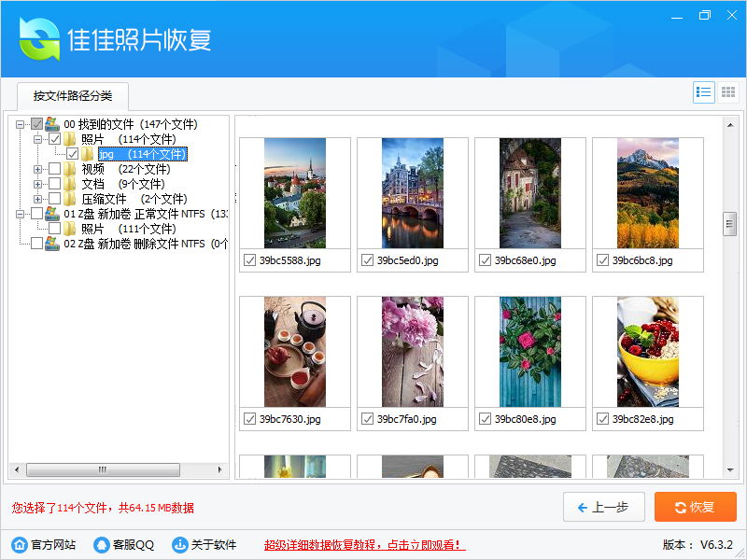Go back with the 上一步 button
This screenshot has height=560, width=747.
pos(604,507)
